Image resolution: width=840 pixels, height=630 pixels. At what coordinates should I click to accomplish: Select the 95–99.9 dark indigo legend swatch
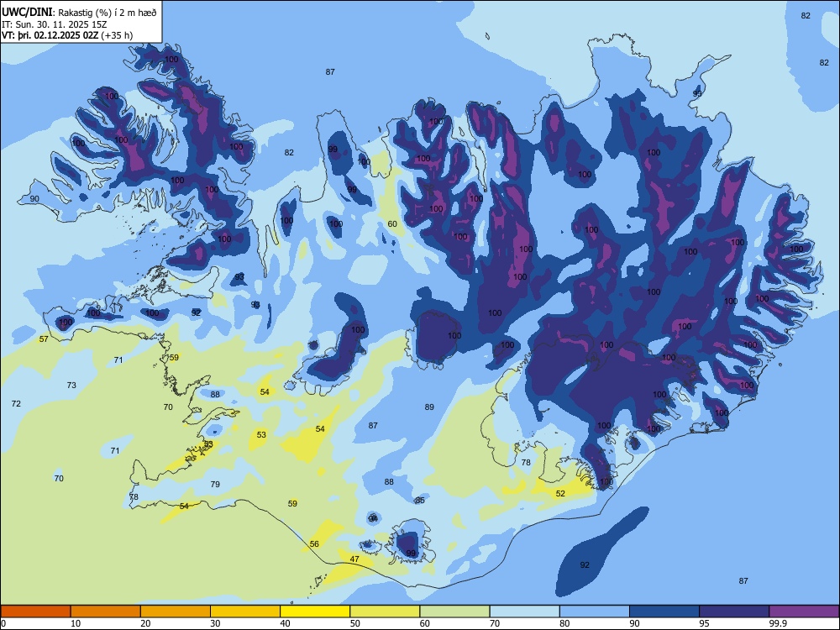point(734,612)
